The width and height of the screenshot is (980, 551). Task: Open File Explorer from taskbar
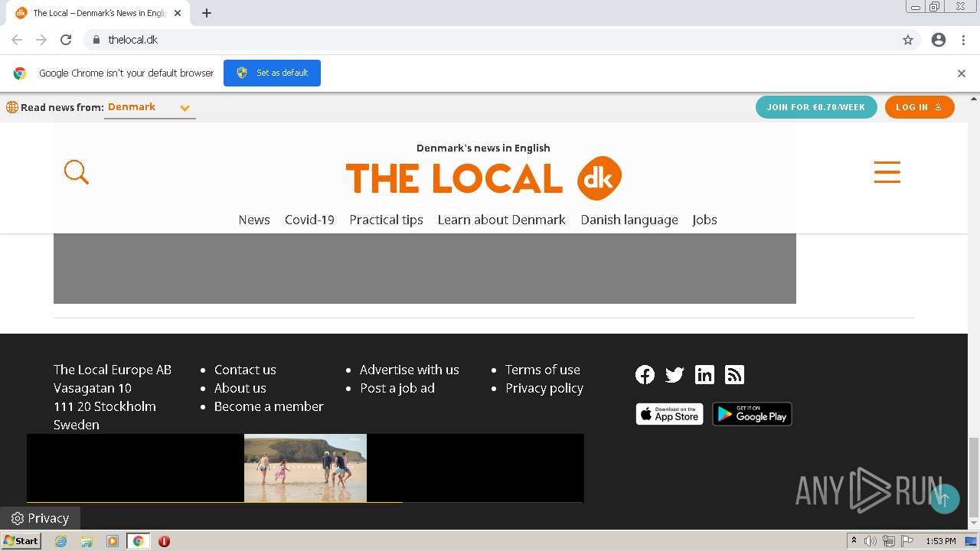tap(87, 541)
